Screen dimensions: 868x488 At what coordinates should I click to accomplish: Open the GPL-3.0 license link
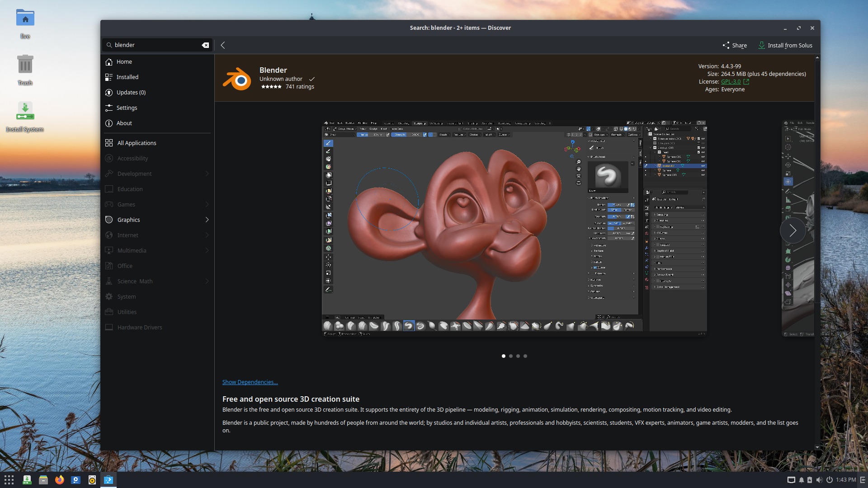point(731,82)
